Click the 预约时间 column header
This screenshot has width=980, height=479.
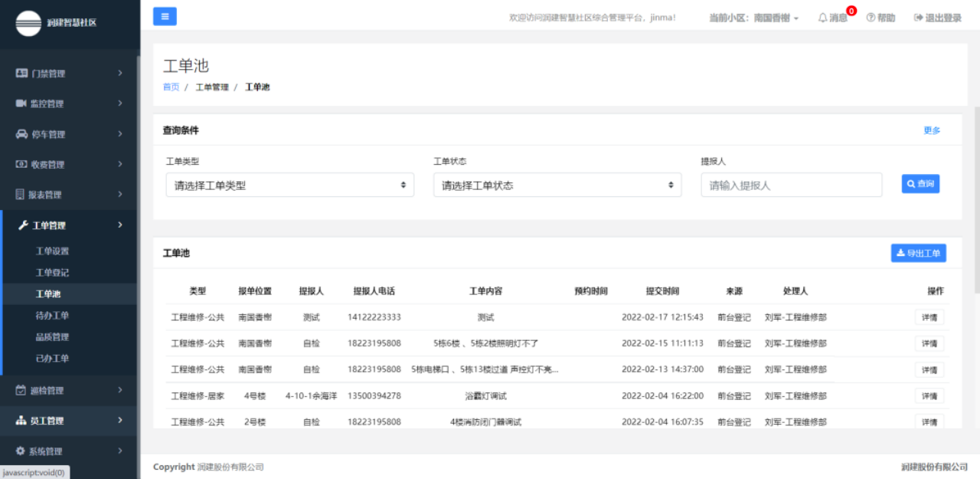pyautogui.click(x=591, y=291)
